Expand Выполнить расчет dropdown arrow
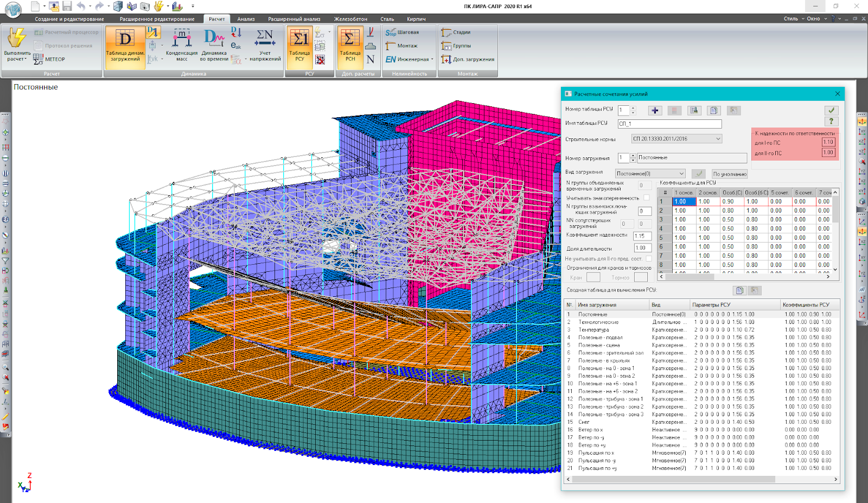Screen dimensions: 868x503 click(26, 59)
